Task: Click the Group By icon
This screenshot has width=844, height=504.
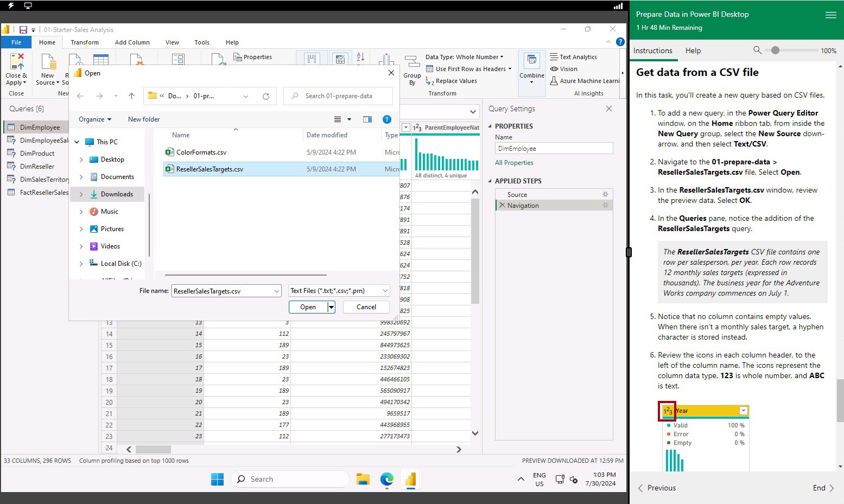Action: 412,62
